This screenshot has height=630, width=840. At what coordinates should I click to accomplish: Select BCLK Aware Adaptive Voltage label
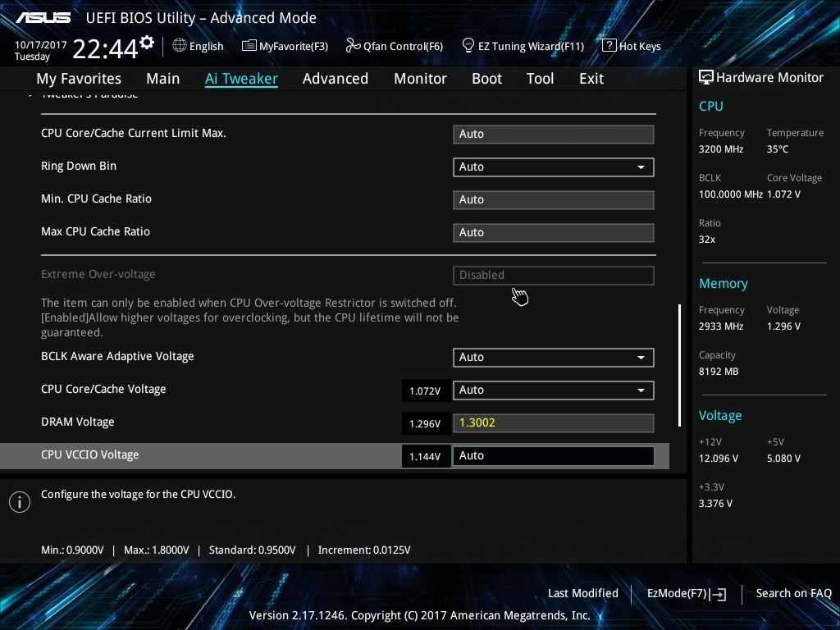click(x=117, y=356)
